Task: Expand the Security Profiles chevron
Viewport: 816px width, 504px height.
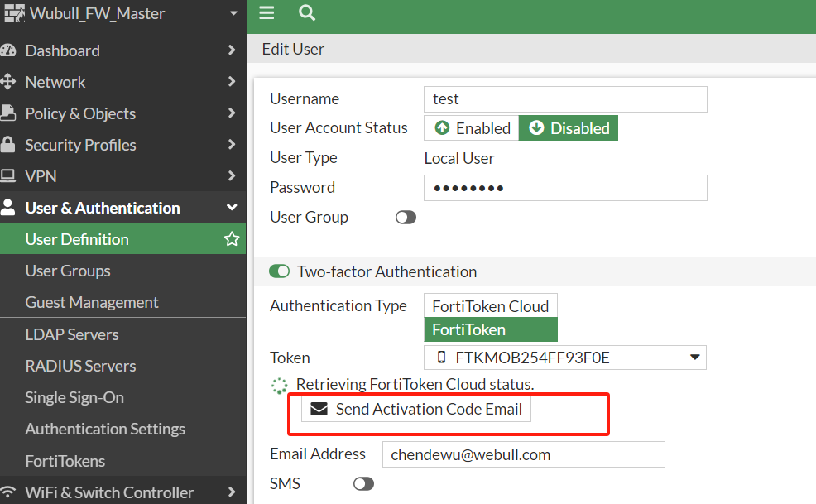Action: click(232, 144)
